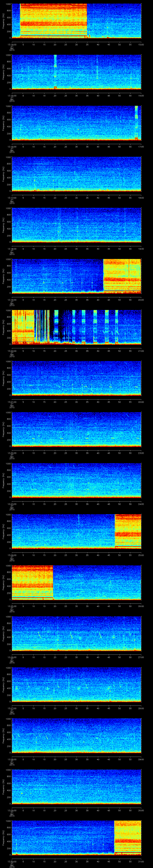
Task: Click the spectrogram panel starting at 13:18:00
Action: (77, 225)
